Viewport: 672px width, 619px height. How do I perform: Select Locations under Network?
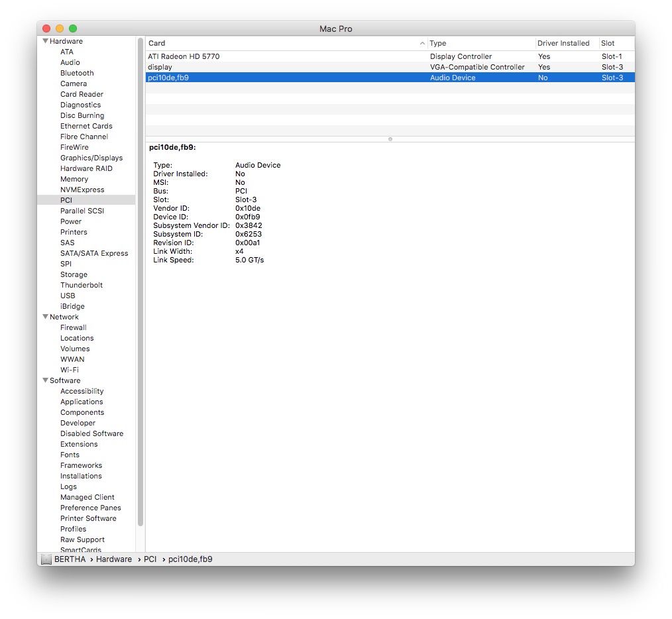77,338
